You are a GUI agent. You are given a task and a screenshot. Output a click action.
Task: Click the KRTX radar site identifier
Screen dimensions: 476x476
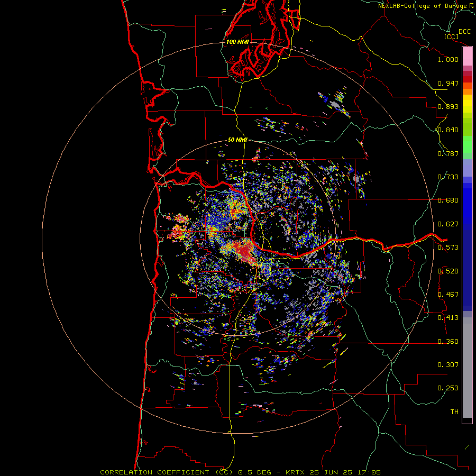[x=295, y=472]
